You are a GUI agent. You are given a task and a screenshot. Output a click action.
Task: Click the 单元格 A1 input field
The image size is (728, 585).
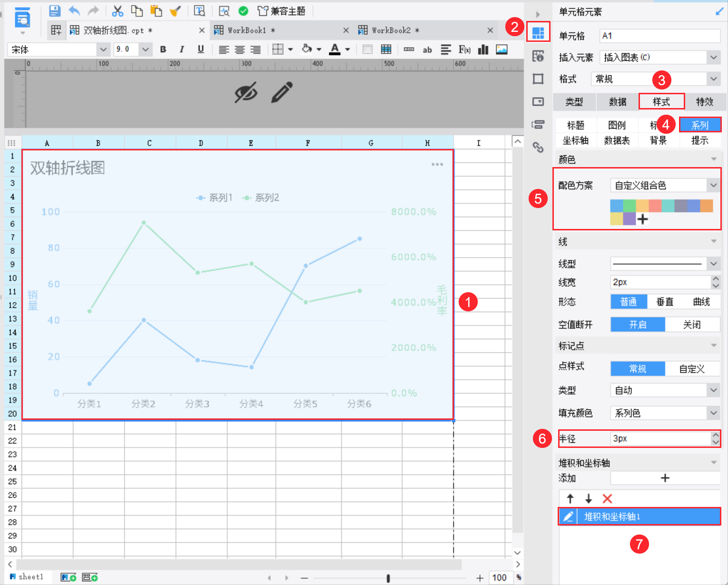coord(660,36)
